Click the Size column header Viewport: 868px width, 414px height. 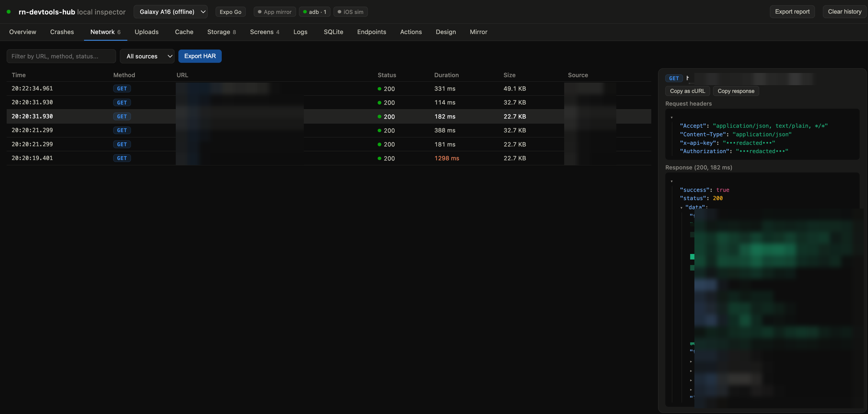click(x=510, y=75)
